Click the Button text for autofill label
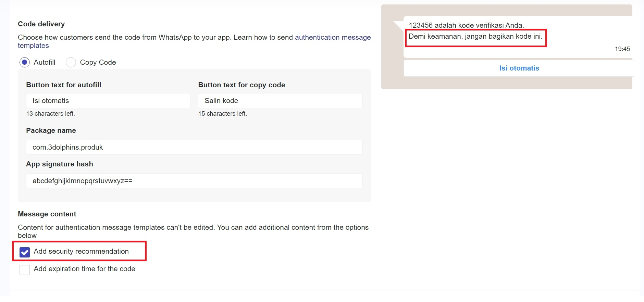Image resolution: width=644 pixels, height=302 pixels. tap(64, 85)
